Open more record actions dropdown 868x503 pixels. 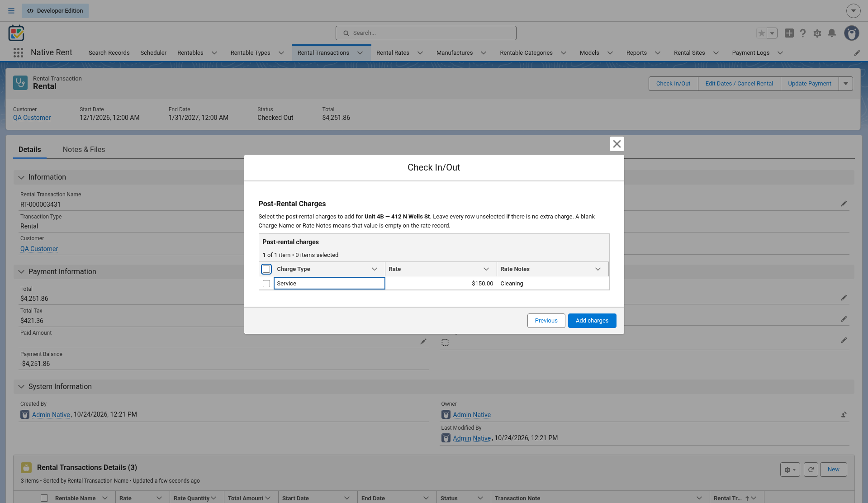point(846,84)
